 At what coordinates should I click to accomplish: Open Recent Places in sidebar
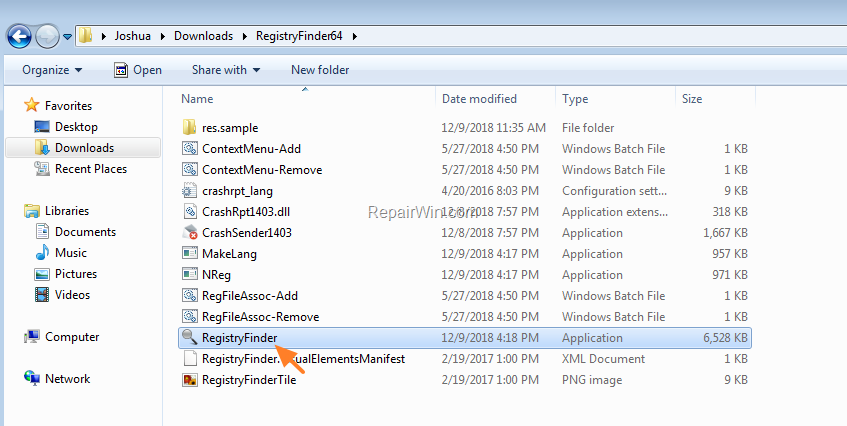pos(91,168)
